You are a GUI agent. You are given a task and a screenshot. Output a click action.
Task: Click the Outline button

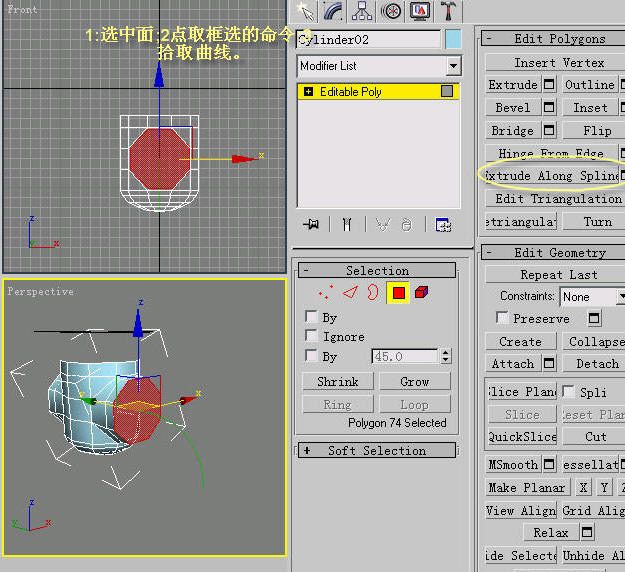(x=590, y=85)
